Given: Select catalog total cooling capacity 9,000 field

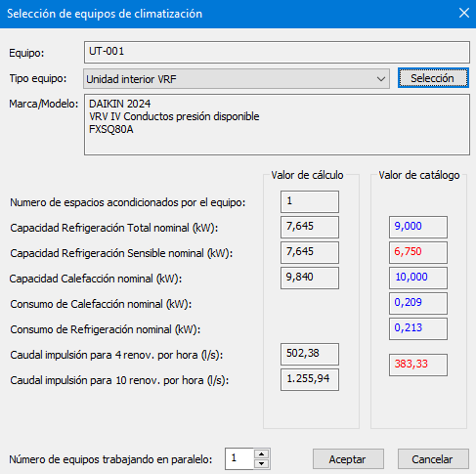Looking at the screenshot, I should [x=418, y=227].
